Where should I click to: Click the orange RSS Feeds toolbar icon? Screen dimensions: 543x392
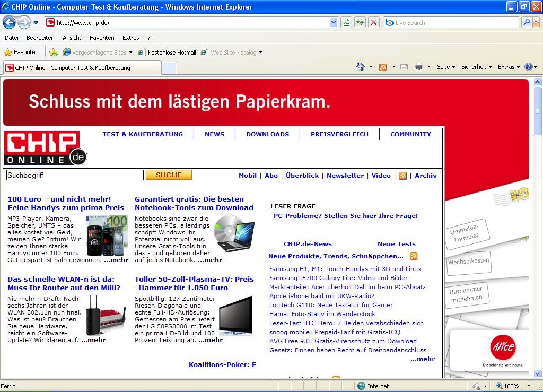(383, 67)
